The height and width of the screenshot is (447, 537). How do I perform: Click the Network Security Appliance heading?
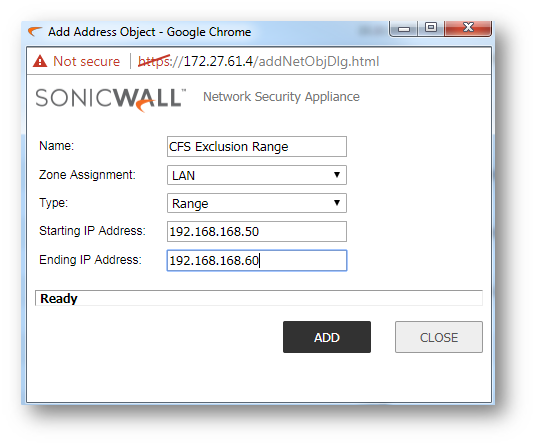click(281, 97)
